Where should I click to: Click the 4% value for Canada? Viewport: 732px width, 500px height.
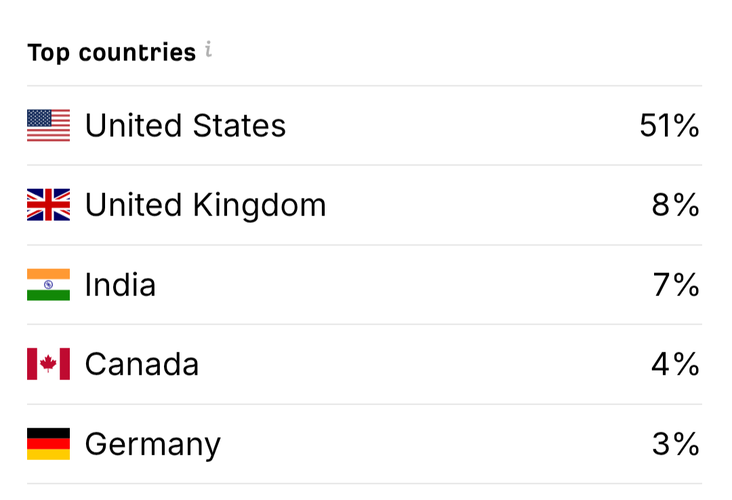click(676, 364)
